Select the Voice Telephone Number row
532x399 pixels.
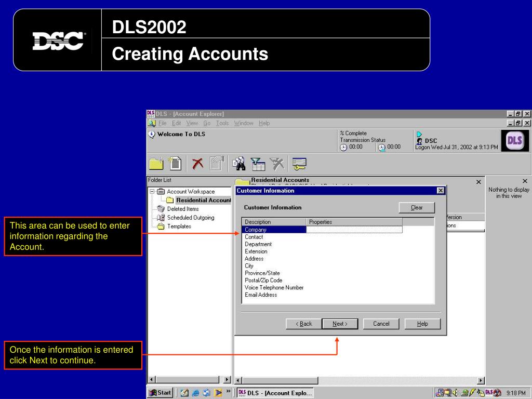pos(274,287)
